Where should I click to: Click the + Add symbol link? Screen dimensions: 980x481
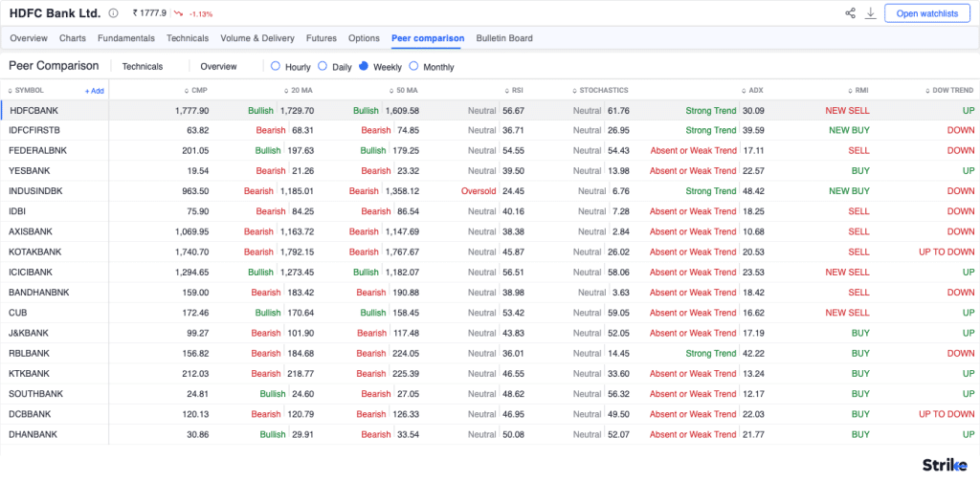tap(94, 91)
